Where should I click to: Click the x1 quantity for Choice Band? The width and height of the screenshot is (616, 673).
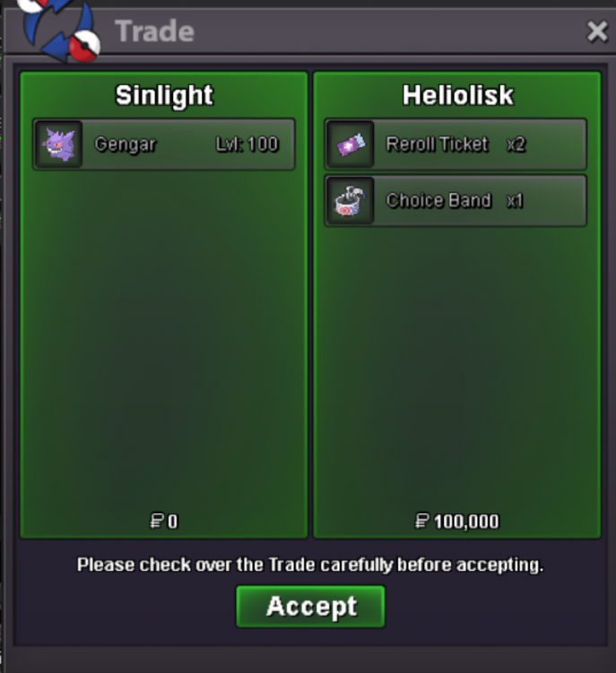(515, 201)
